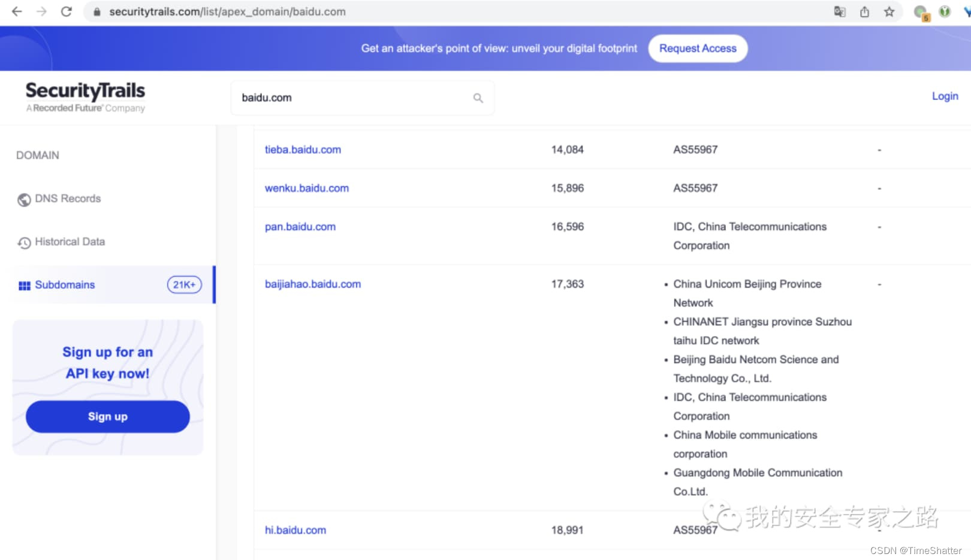The height and width of the screenshot is (560, 971).
Task: Click the DOMAIN sidebar heading
Action: tap(38, 155)
